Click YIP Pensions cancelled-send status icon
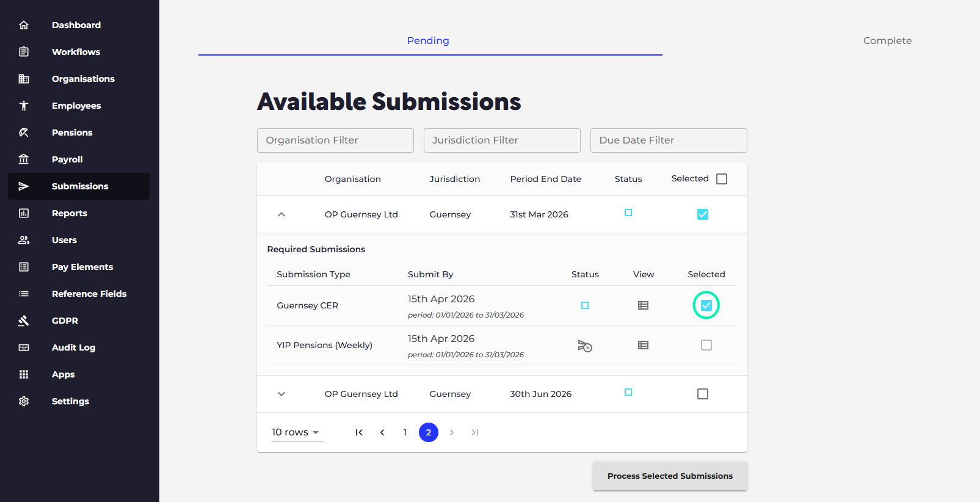Screen dimensions: 980x502 tap(585, 346)
